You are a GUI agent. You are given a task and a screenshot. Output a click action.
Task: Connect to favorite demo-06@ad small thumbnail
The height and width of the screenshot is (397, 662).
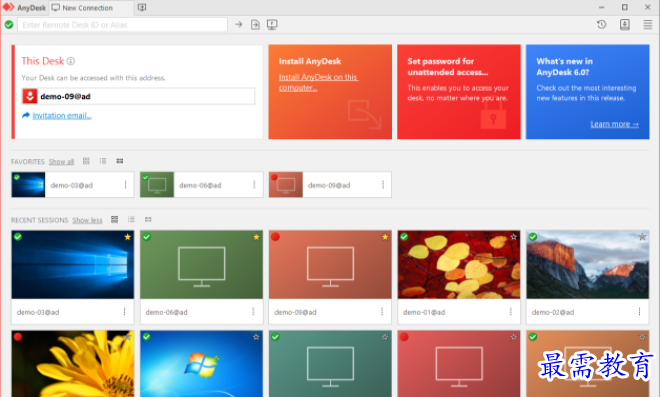coord(157,185)
